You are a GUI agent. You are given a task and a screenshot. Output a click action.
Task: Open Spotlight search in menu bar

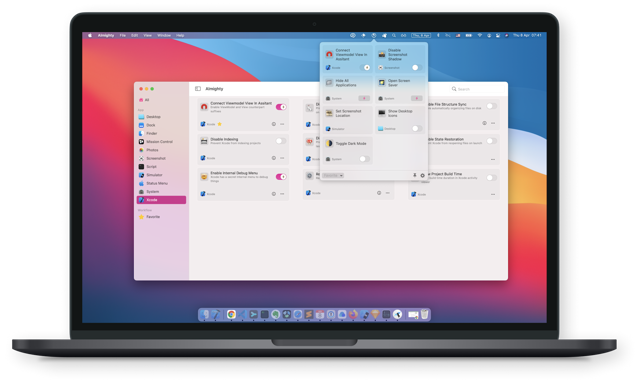(394, 36)
